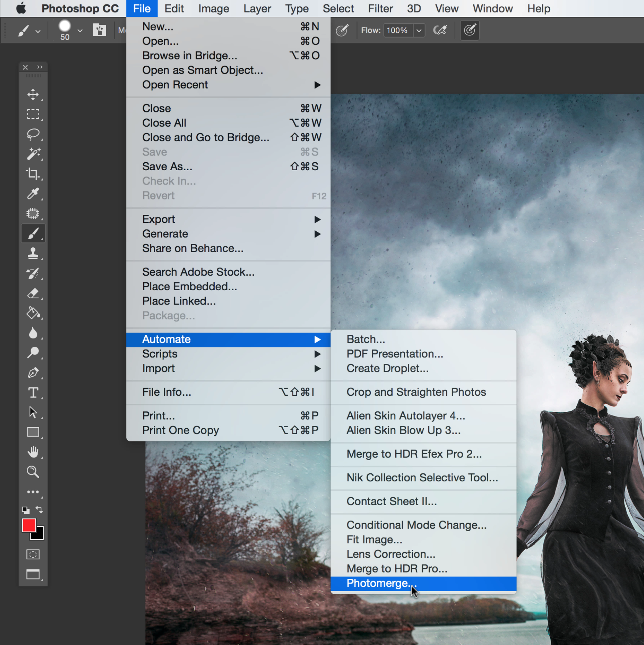644x645 pixels.
Task: Click the red foreground color swatch
Action: pyautogui.click(x=29, y=525)
